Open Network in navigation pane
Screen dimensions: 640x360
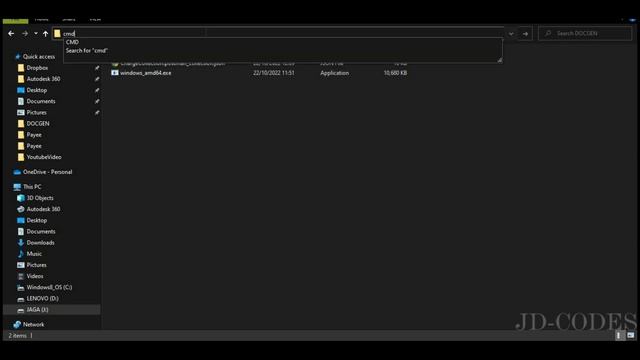click(33, 324)
